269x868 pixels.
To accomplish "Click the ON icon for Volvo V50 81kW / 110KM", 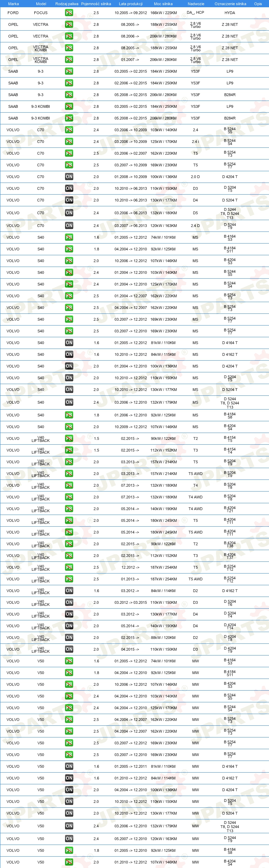I will click(69, 766).
